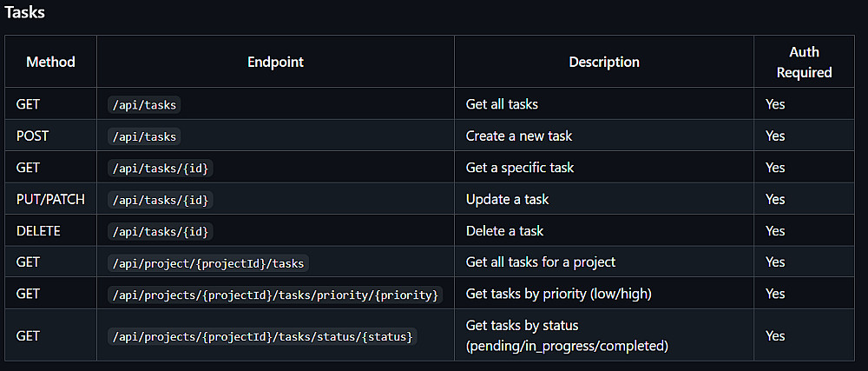Click the DELETE method cell
The height and width of the screenshot is (371, 868).
tap(37, 231)
